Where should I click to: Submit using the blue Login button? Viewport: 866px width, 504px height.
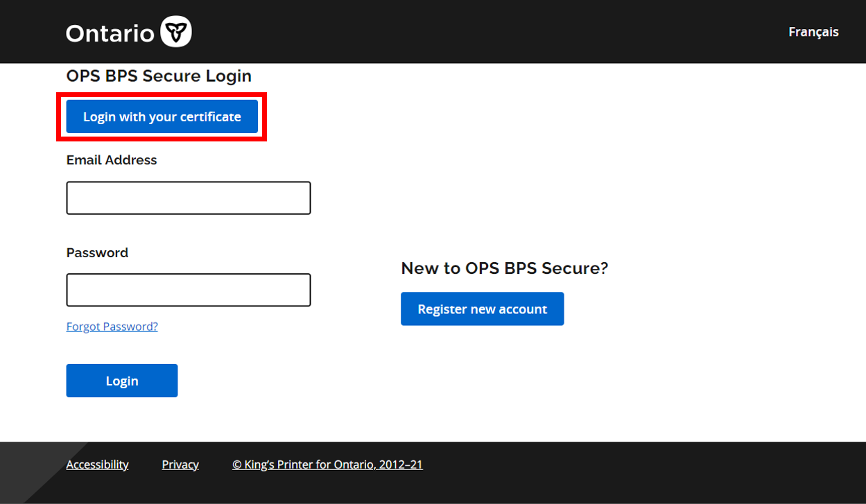122,381
